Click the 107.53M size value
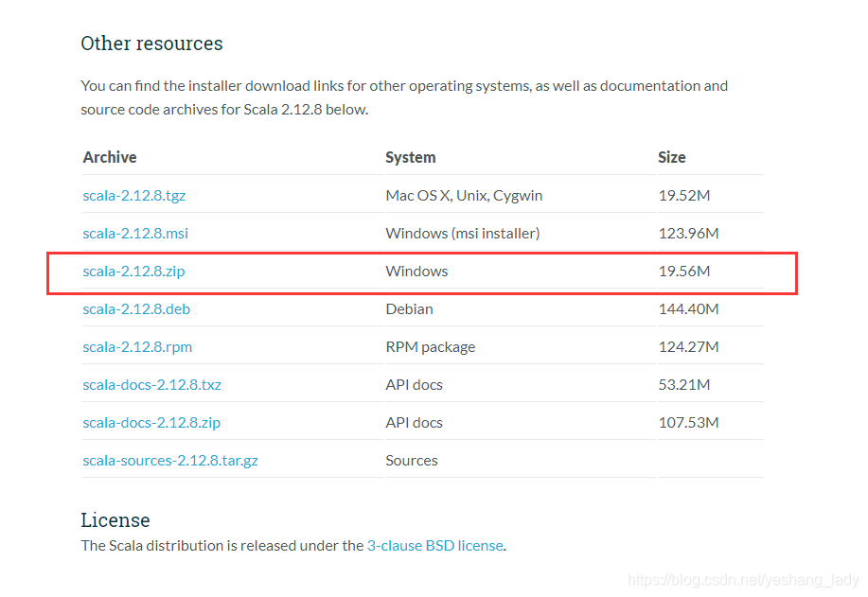Image resolution: width=868 pixels, height=597 pixels. [689, 423]
